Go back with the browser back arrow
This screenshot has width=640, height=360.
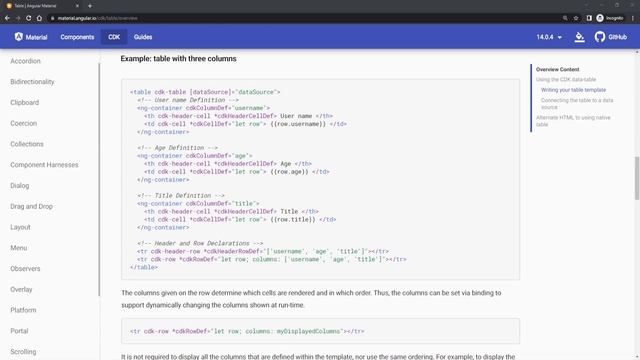(x=7, y=18)
